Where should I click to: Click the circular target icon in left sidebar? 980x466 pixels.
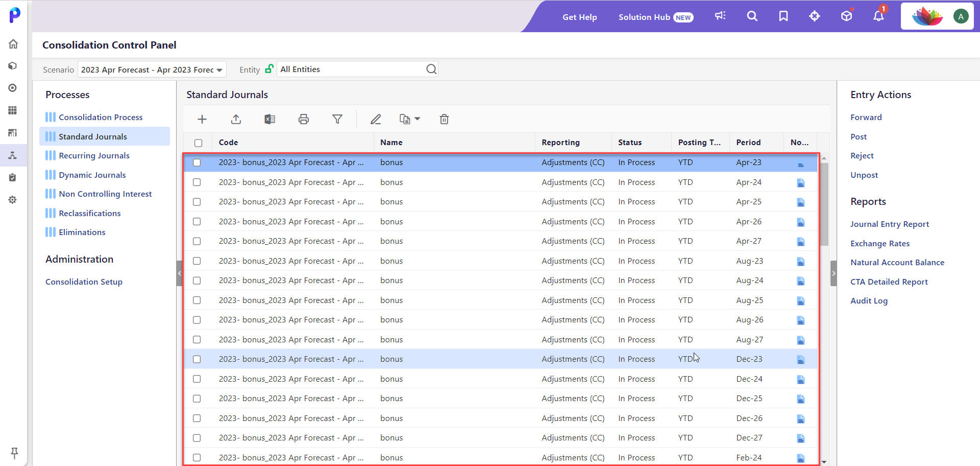click(x=13, y=88)
